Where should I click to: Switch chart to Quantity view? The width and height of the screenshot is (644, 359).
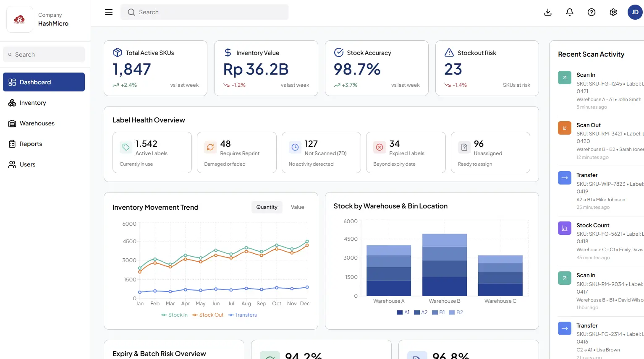[267, 207]
